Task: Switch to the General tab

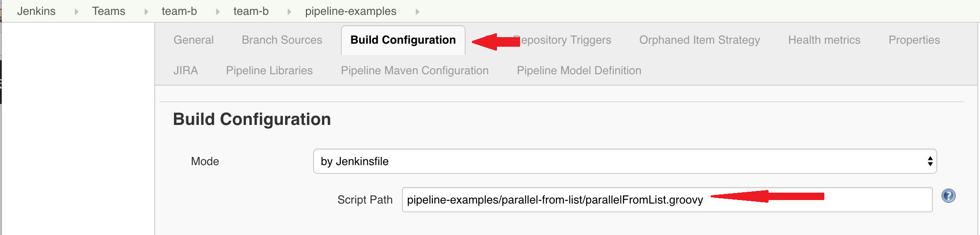Action: click(x=194, y=40)
